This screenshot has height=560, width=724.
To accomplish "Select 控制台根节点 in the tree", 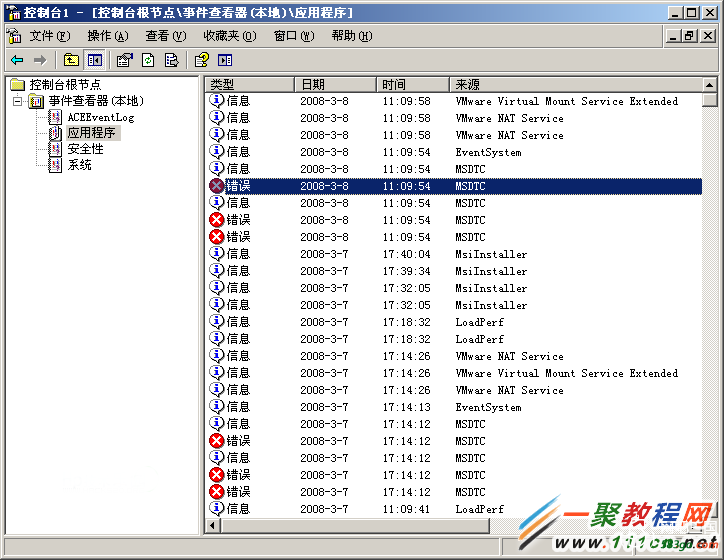I will pyautogui.click(x=65, y=84).
